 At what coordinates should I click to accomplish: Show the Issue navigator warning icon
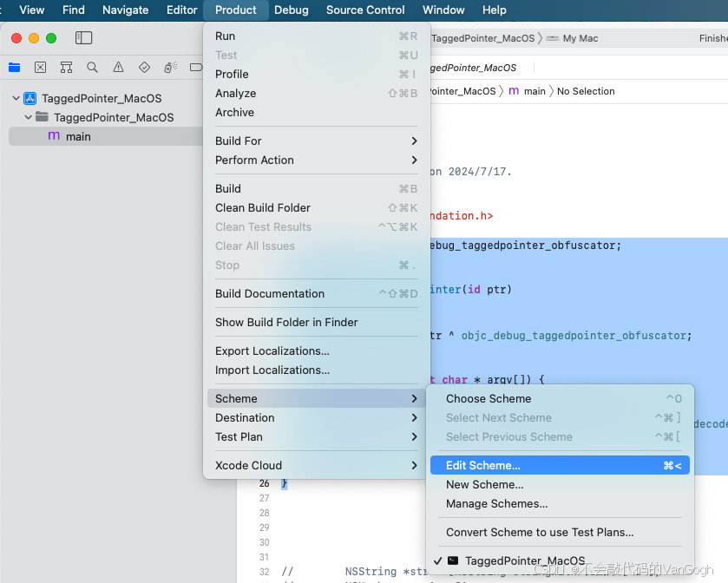[118, 68]
